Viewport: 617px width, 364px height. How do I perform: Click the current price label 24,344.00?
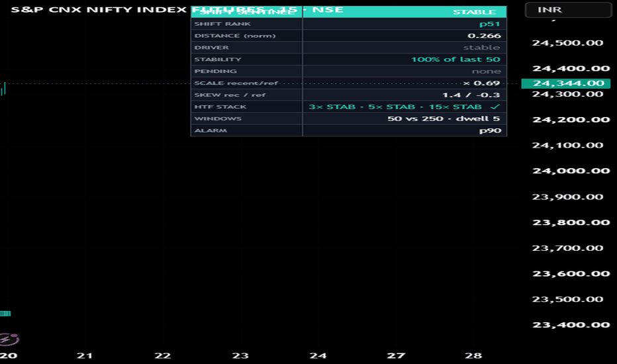point(566,83)
